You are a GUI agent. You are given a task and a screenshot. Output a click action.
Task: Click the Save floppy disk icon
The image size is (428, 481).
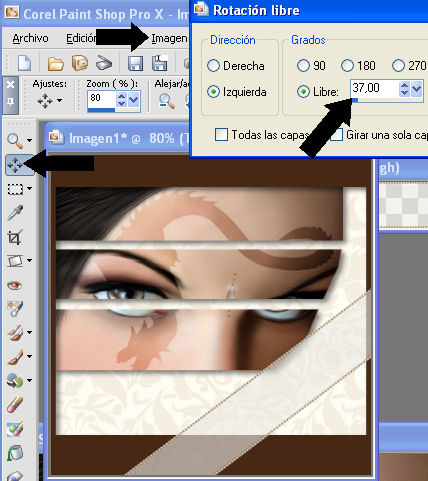coord(135,63)
